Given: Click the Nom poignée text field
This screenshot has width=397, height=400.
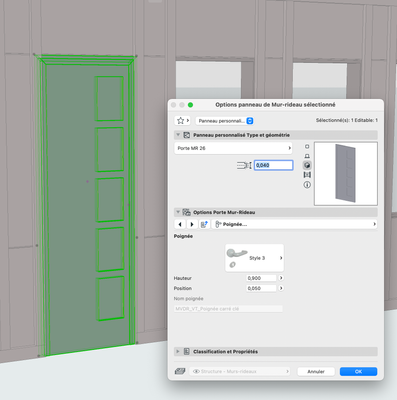Looking at the screenshot, I should (228, 309).
